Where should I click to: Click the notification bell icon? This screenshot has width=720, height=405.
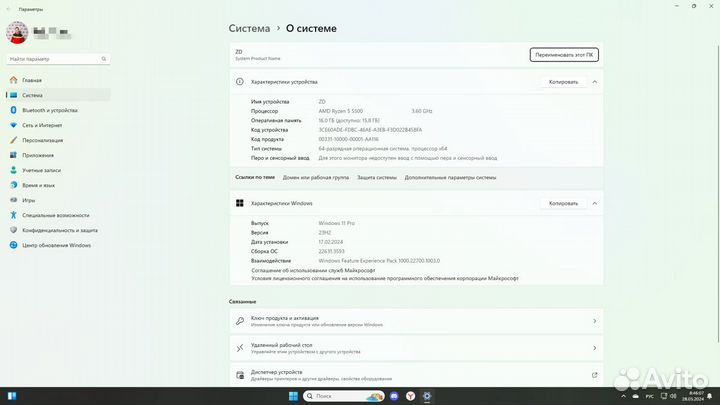click(x=710, y=396)
